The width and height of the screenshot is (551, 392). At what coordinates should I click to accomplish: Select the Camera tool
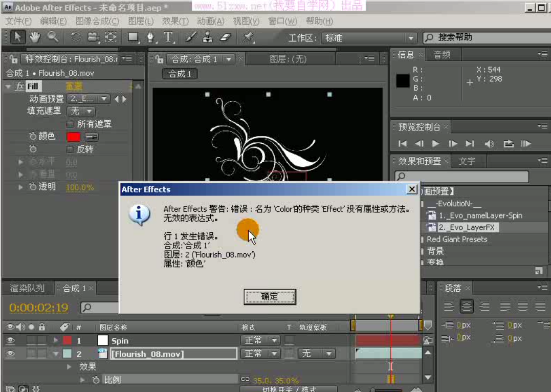pos(93,37)
